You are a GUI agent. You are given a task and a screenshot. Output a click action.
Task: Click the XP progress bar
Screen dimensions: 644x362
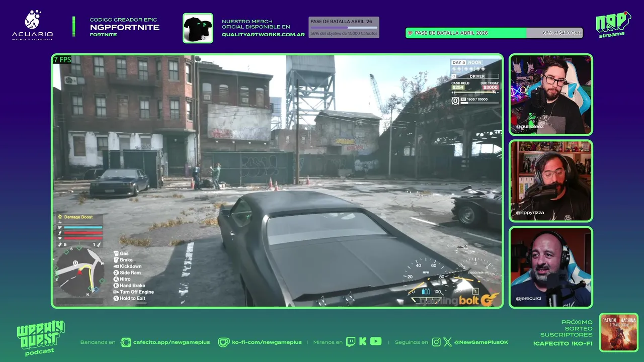[479, 103]
